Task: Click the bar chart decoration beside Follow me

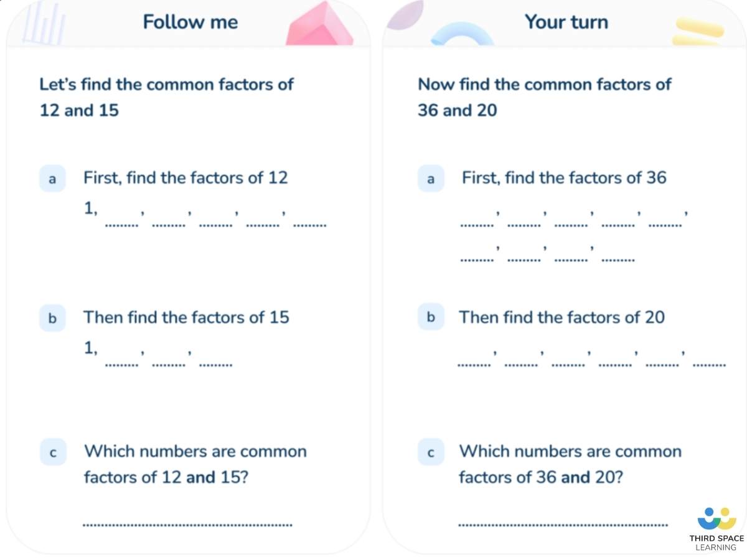Action: [x=44, y=24]
